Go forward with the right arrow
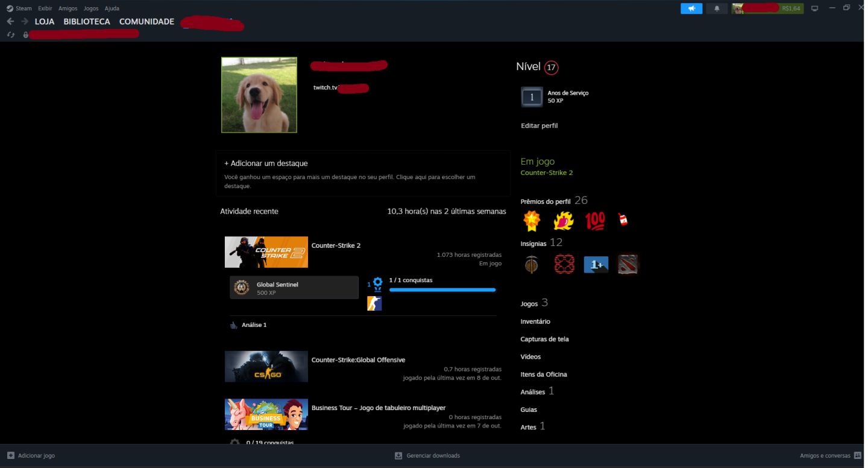 pyautogui.click(x=25, y=22)
